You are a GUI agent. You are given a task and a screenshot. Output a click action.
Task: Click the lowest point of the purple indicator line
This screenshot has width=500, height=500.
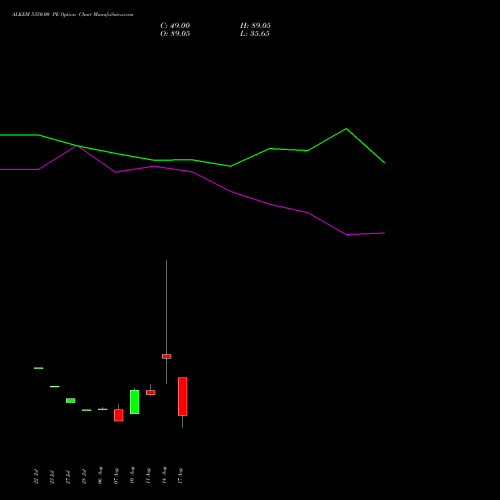[x=347, y=235]
